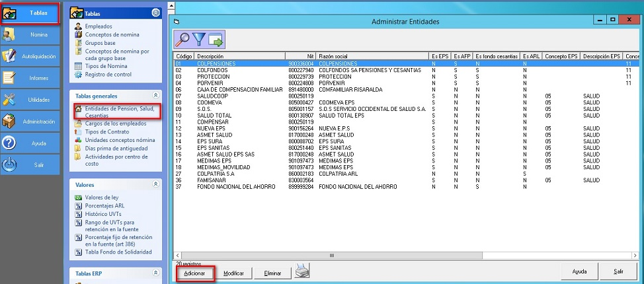The width and height of the screenshot is (644, 284).
Task: Collapse the Tablas generales section
Action: [156, 96]
